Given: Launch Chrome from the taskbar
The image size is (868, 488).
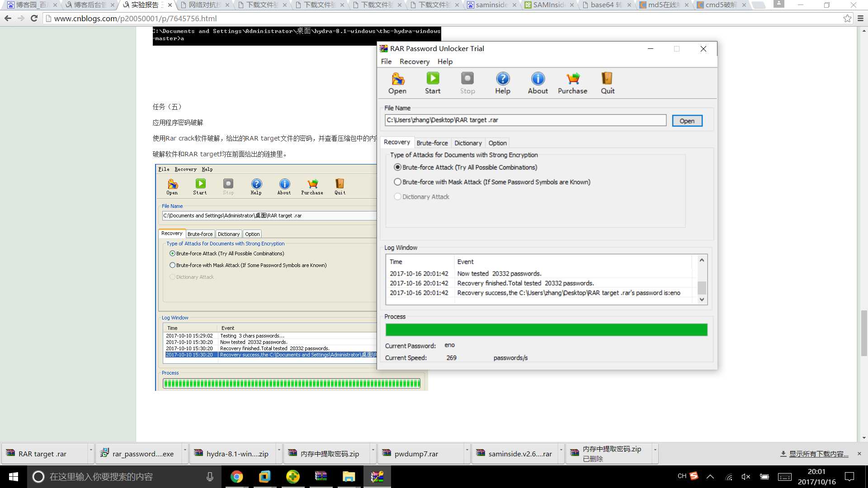Looking at the screenshot, I should click(x=236, y=477).
